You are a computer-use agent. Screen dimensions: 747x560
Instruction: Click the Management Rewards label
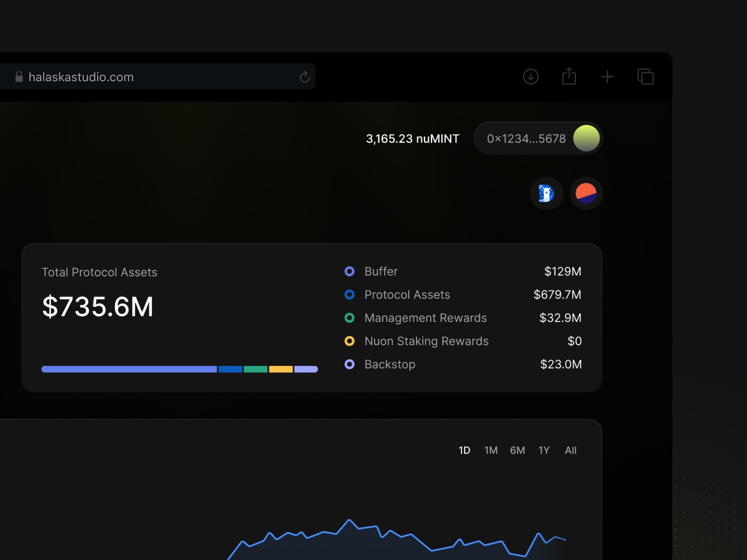click(x=426, y=318)
